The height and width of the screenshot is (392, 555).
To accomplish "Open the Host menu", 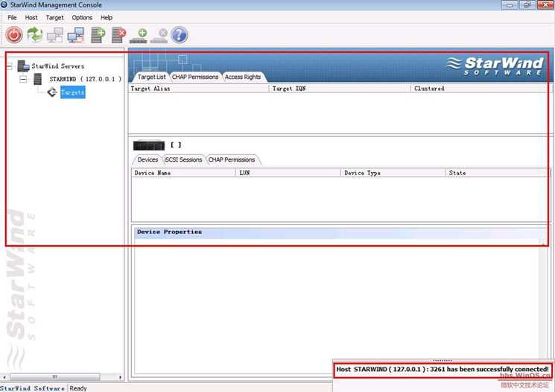I will coord(31,17).
